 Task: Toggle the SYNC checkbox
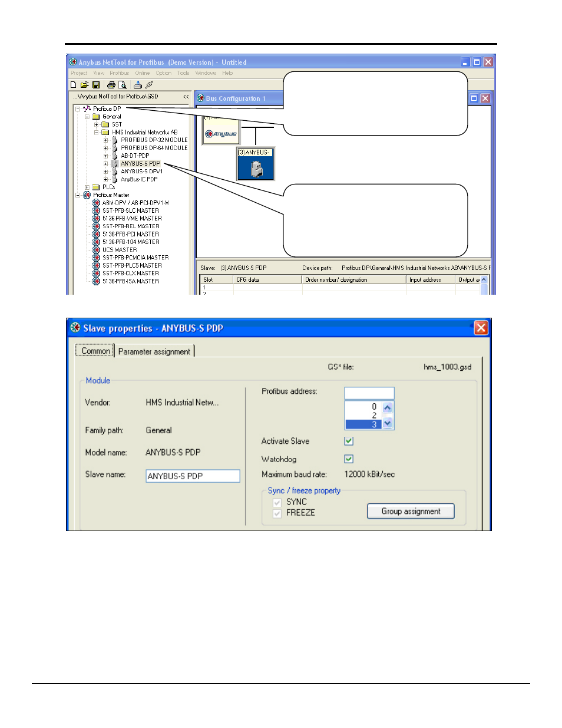[x=277, y=502]
